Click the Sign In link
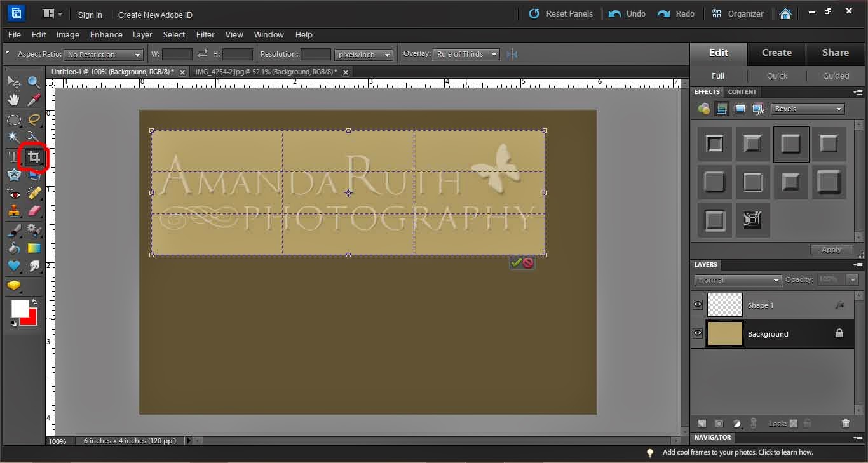The width and height of the screenshot is (868, 463). click(x=90, y=15)
